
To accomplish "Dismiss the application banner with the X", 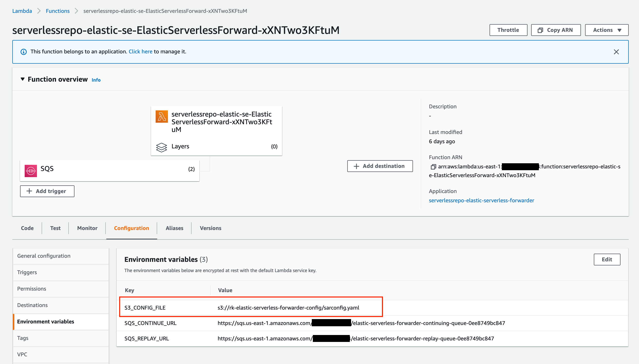I will [616, 52].
